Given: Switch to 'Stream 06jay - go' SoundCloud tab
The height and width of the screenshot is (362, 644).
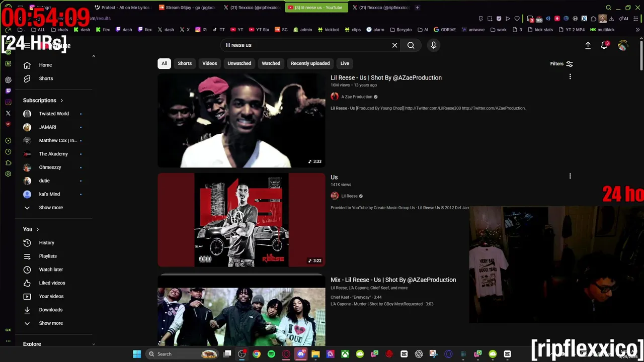Looking at the screenshot, I should [187, 8].
